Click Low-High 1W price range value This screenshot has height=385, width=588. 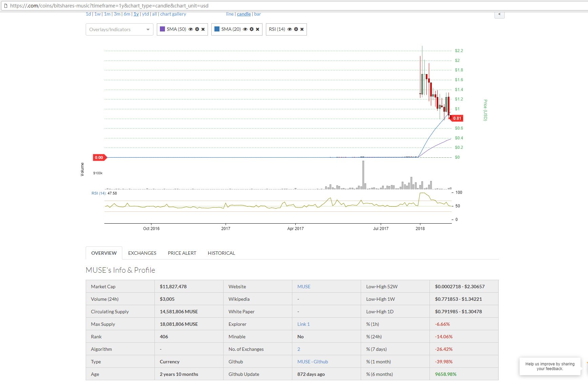coord(458,299)
